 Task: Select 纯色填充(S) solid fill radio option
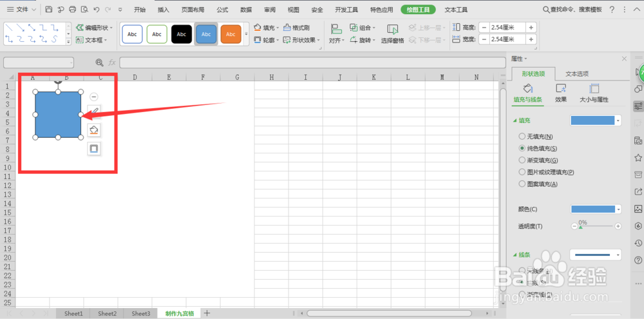coord(522,148)
